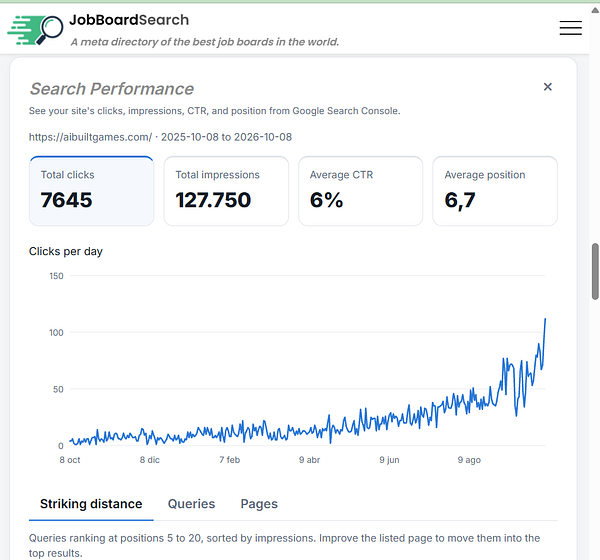Click the 7645 total clicks value
Viewport: 600px width, 560px height.
(x=67, y=200)
